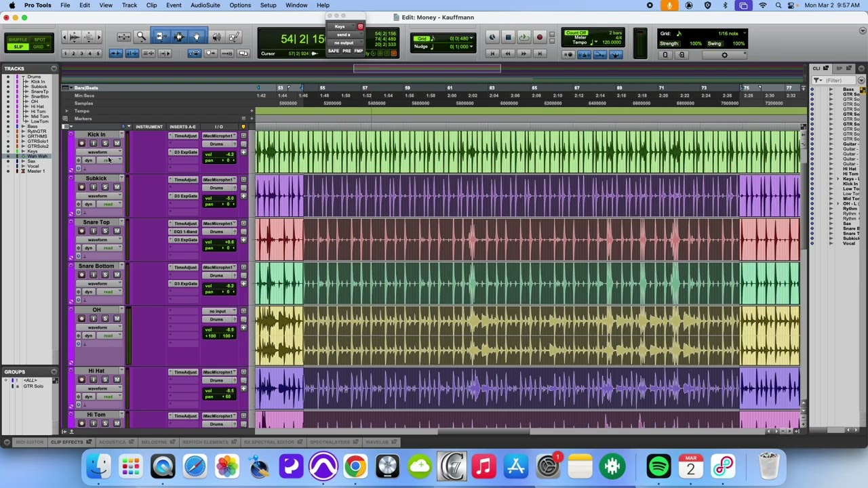Click Kick In track color strip
This screenshot has width=868, height=488.
[x=71, y=152]
